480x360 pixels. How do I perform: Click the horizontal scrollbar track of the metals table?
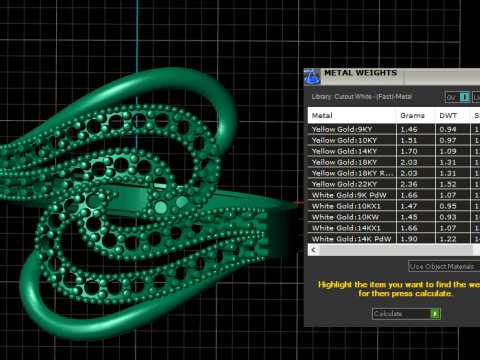coord(397,250)
